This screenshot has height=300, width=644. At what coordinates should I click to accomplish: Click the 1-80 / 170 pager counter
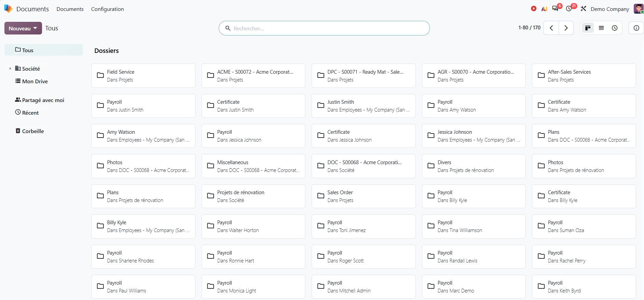[529, 28]
